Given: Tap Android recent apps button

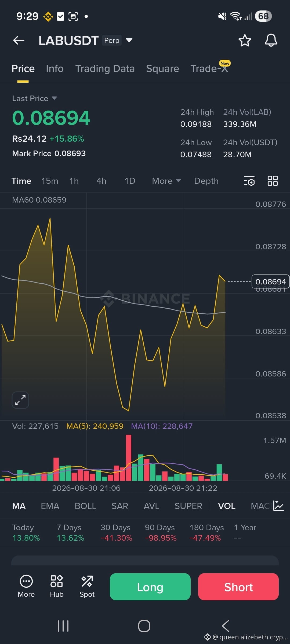Looking at the screenshot, I should [63, 626].
